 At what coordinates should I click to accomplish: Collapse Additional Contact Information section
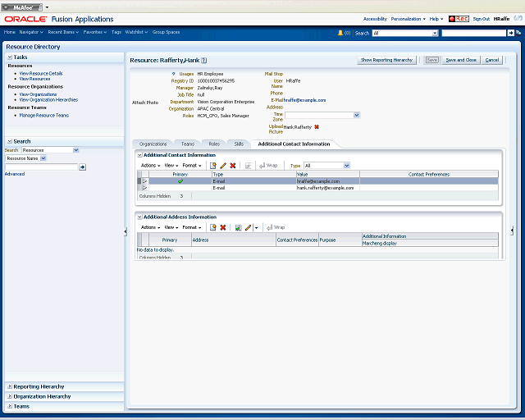[x=140, y=155]
